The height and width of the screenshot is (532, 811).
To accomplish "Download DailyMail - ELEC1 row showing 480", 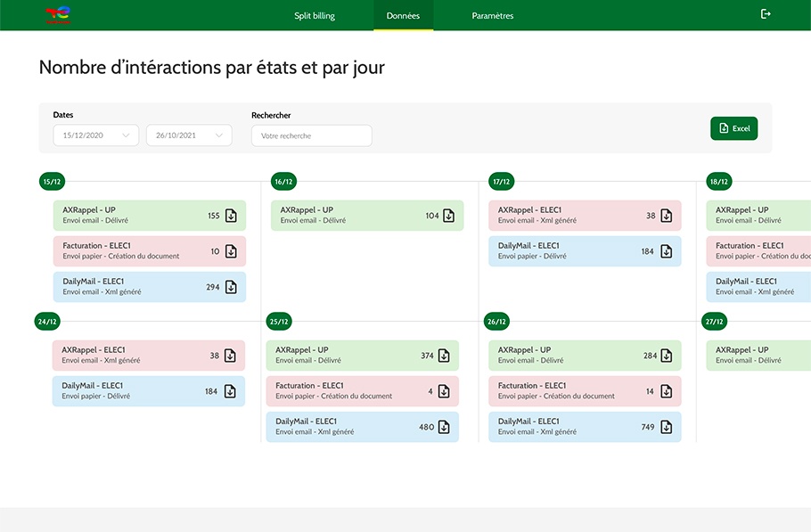I will pyautogui.click(x=444, y=427).
